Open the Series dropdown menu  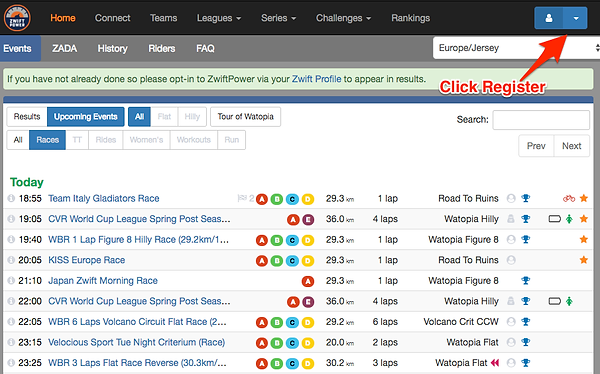[x=278, y=18]
